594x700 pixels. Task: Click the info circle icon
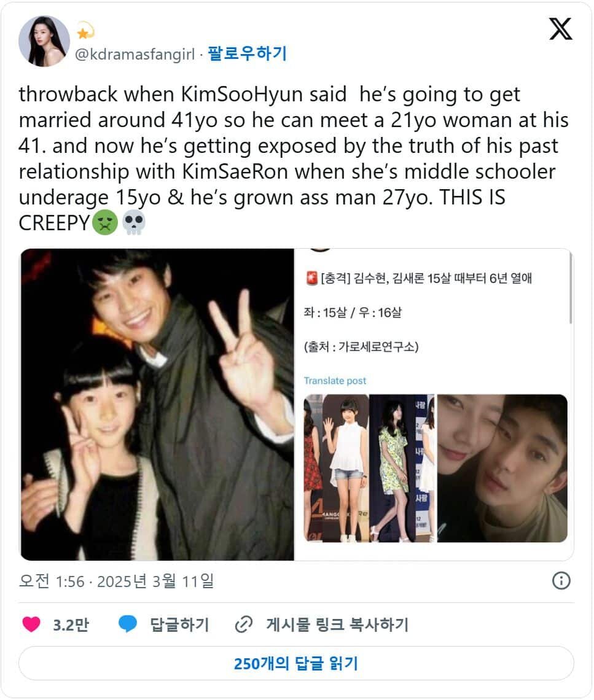pos(561,581)
